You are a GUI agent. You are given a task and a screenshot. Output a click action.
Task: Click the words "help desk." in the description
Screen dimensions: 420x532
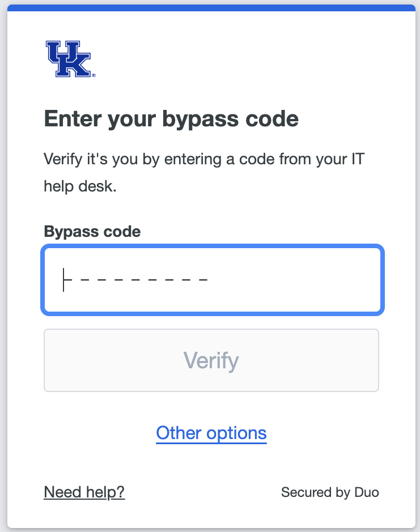[80, 186]
